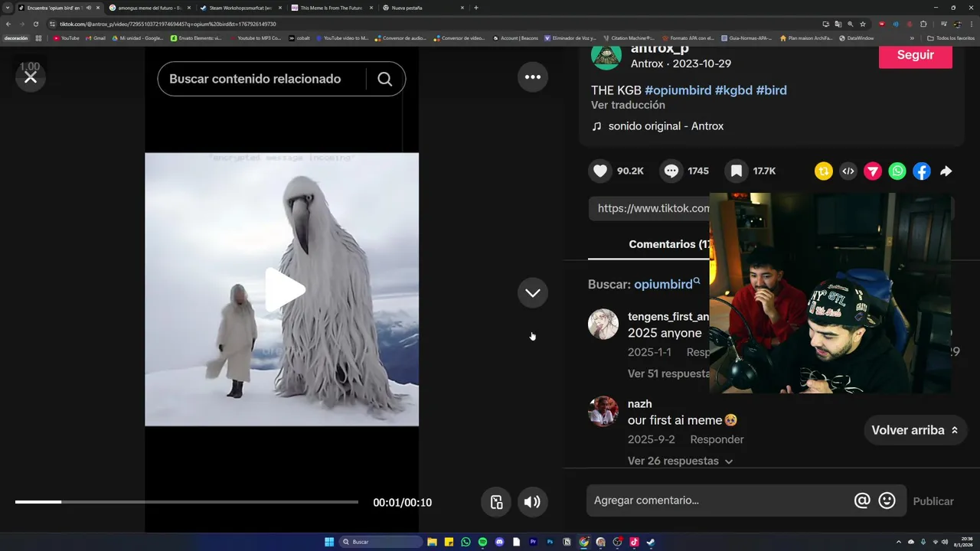Reload the page in browser
980x551 pixels.
click(35, 24)
